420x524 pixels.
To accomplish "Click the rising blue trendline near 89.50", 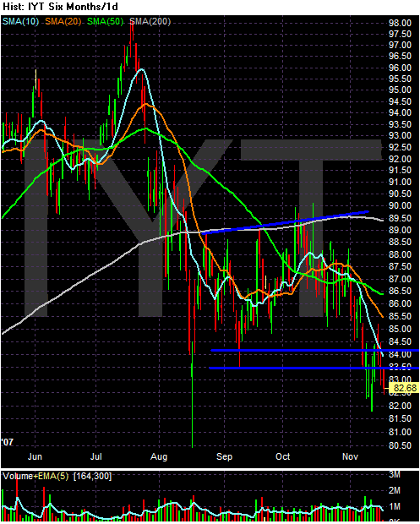I will (285, 222).
